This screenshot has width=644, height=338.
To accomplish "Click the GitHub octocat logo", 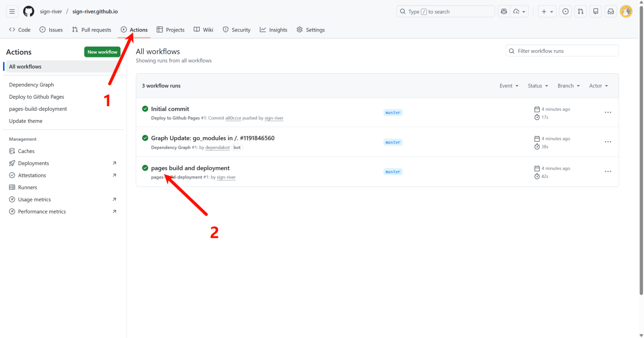I will point(28,11).
